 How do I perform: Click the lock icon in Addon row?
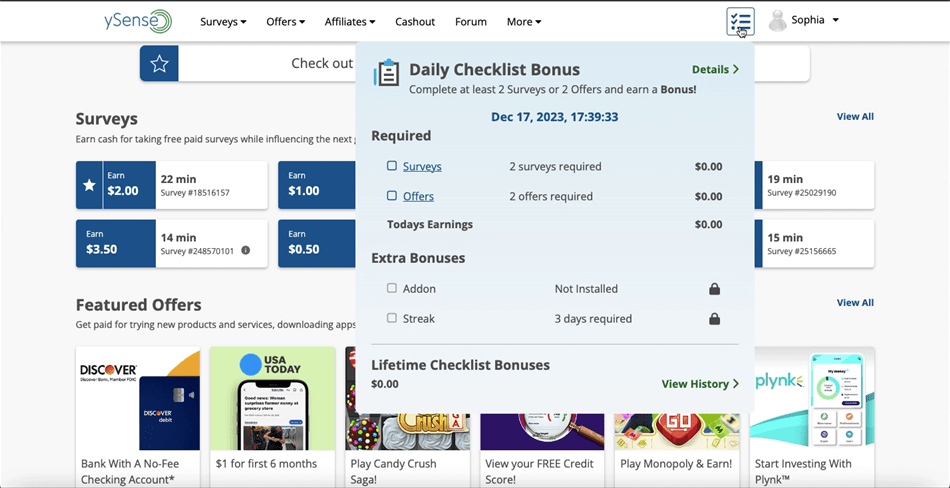pyautogui.click(x=714, y=289)
